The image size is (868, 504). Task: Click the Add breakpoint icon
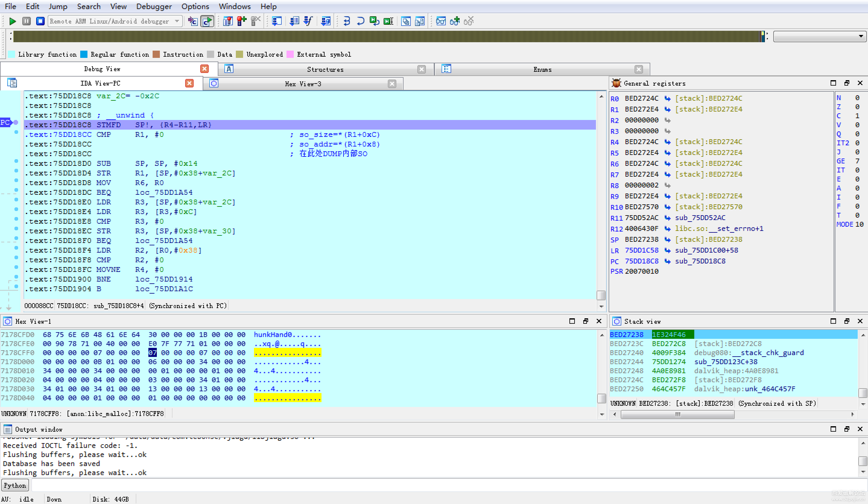point(242,21)
